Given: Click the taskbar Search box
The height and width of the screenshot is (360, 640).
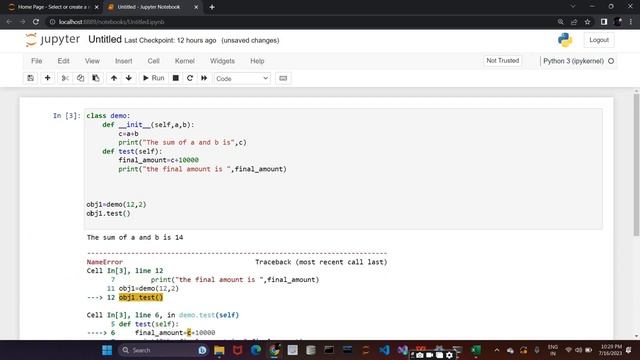Looking at the screenshot, I should [x=163, y=350].
